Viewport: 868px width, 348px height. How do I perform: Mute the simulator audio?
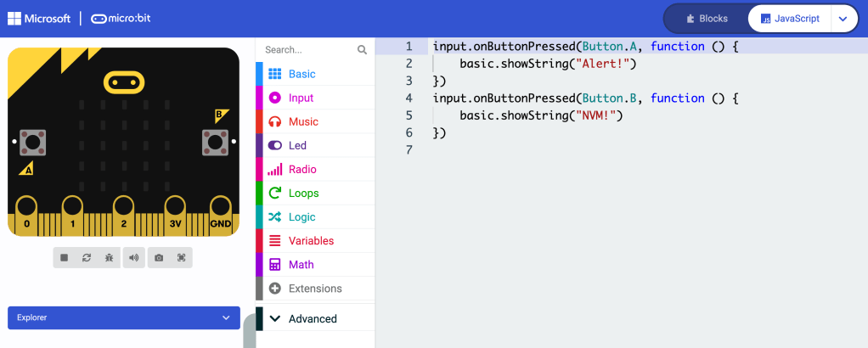click(133, 257)
